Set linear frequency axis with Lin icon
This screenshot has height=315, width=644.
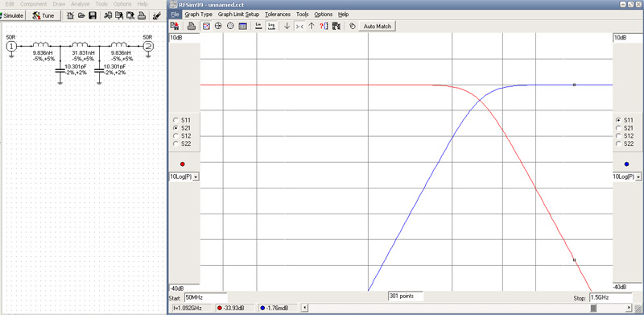258,26
